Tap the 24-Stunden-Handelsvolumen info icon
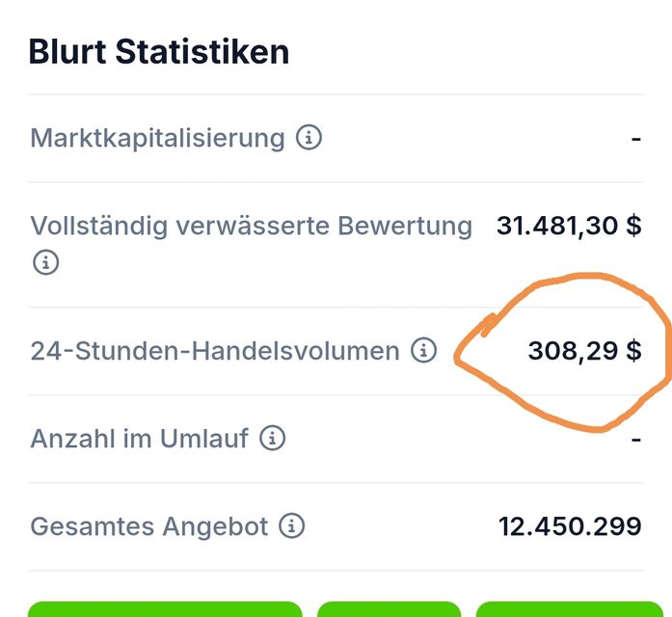Image resolution: width=672 pixels, height=617 pixels. click(423, 350)
